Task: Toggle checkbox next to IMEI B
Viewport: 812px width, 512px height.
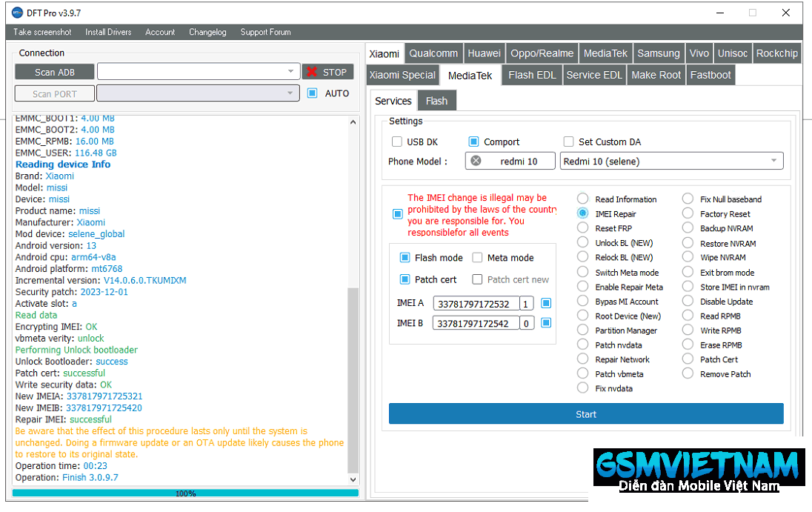Action: [546, 322]
